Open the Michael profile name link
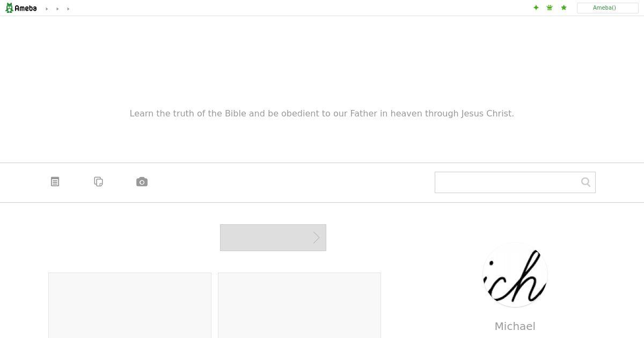The width and height of the screenshot is (644, 338). [x=515, y=326]
